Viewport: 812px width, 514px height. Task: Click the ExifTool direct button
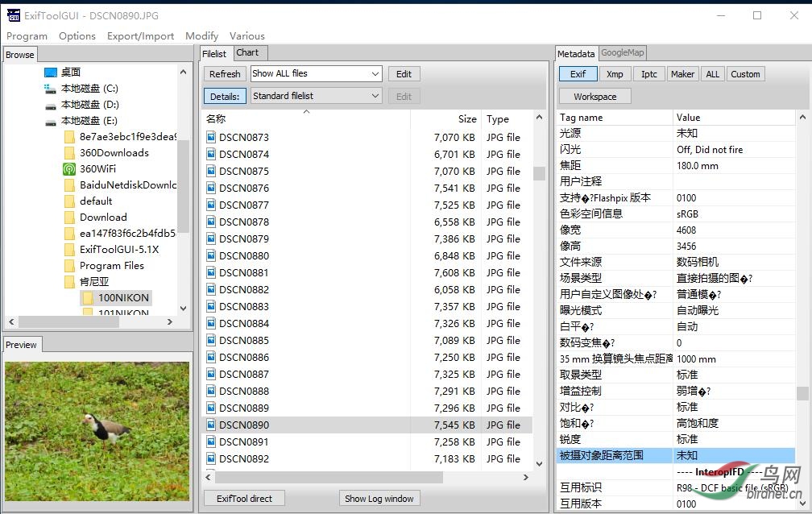pyautogui.click(x=244, y=499)
